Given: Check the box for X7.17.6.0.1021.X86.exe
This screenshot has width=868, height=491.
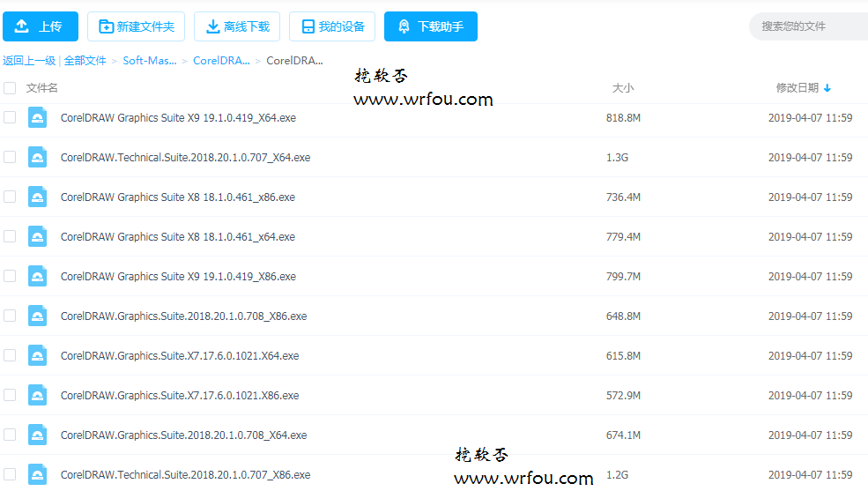Looking at the screenshot, I should 10,395.
